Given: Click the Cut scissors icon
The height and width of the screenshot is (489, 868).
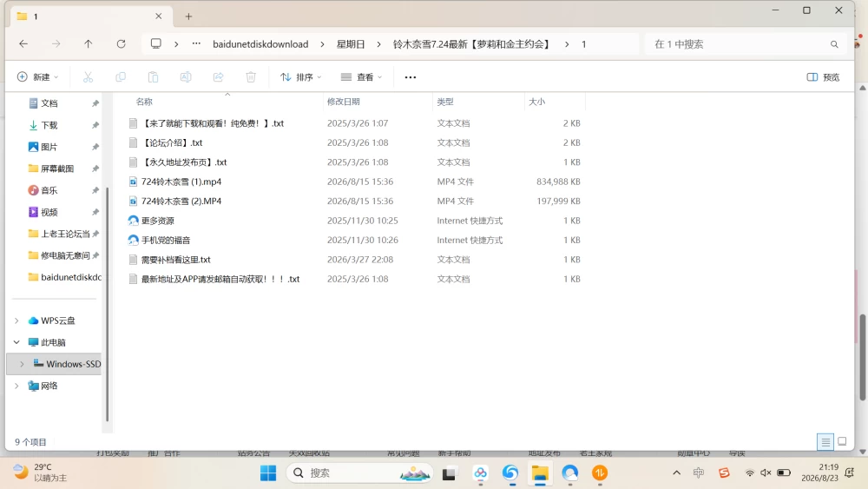Looking at the screenshot, I should tap(88, 77).
